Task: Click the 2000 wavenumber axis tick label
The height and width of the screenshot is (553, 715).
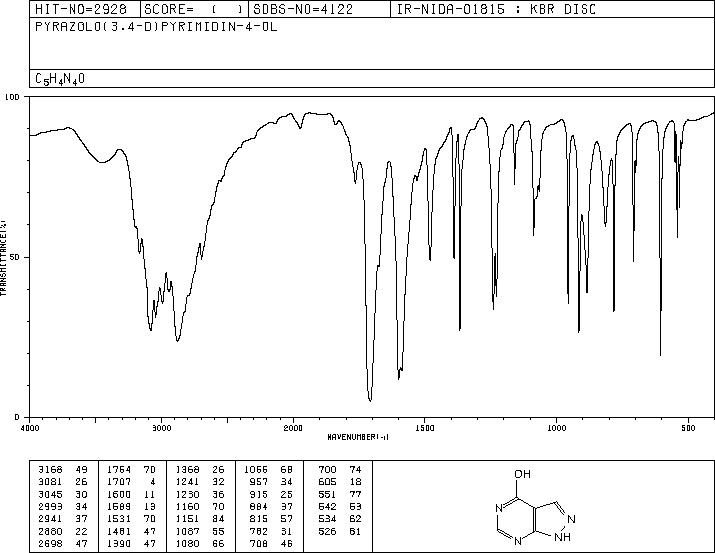Action: pyautogui.click(x=293, y=428)
